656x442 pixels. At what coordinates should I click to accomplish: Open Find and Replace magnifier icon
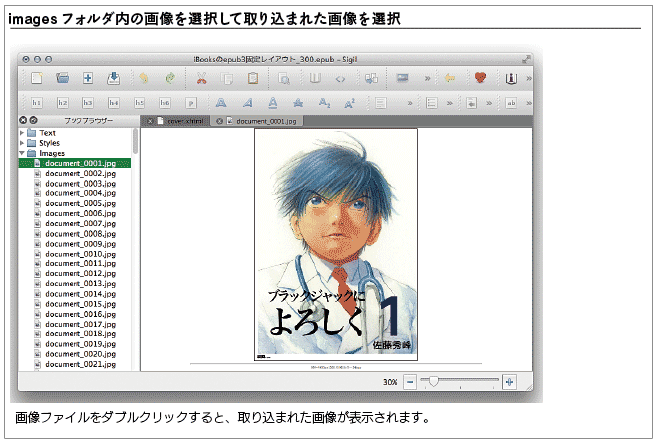[x=284, y=78]
